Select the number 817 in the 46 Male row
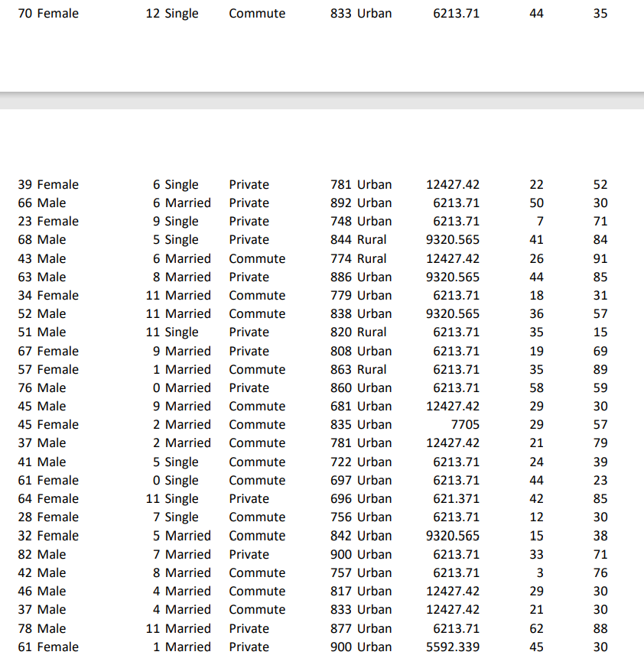The height and width of the screenshot is (655, 644). pos(341,591)
